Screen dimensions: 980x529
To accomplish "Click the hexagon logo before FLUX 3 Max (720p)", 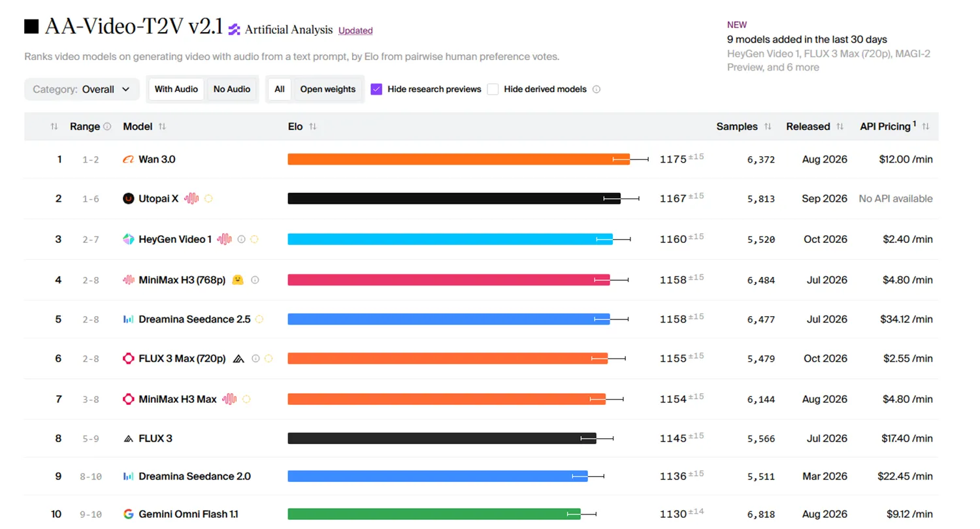I will pyautogui.click(x=129, y=359).
